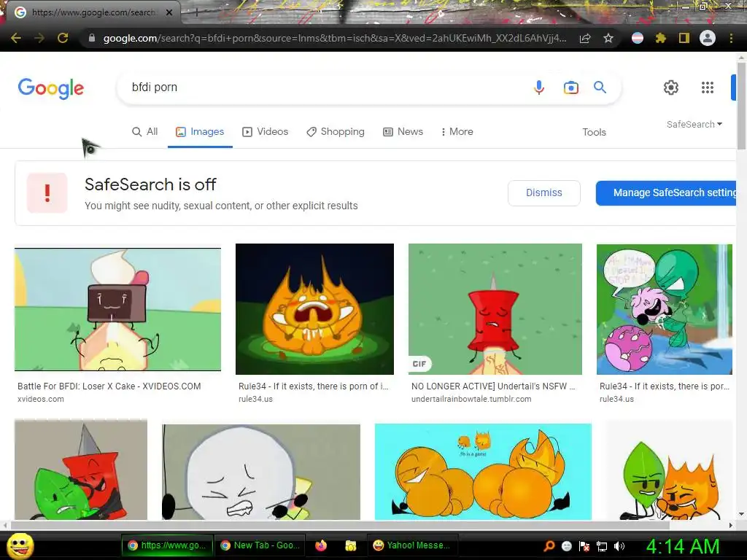Click the horizontal scrollbar track
747x560 pixels.
pos(340,525)
